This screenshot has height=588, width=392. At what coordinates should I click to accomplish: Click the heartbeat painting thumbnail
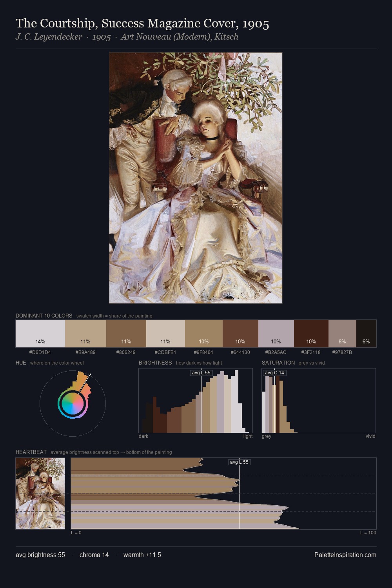click(40, 494)
